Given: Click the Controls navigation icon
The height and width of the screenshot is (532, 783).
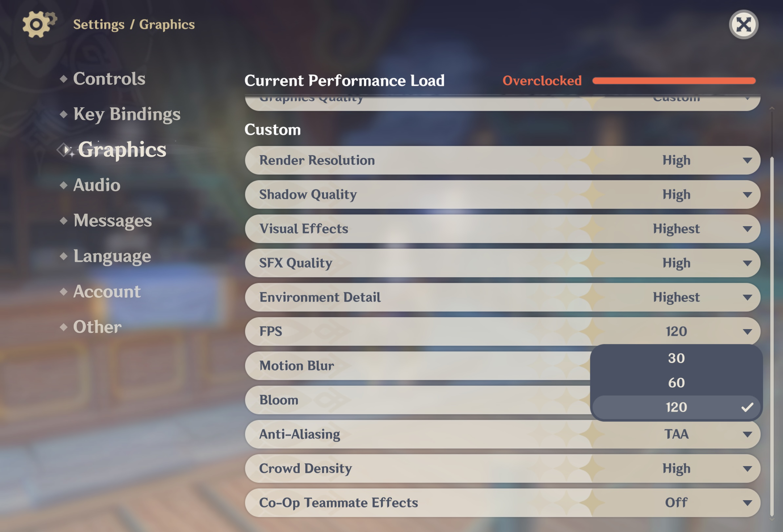Looking at the screenshot, I should click(65, 78).
